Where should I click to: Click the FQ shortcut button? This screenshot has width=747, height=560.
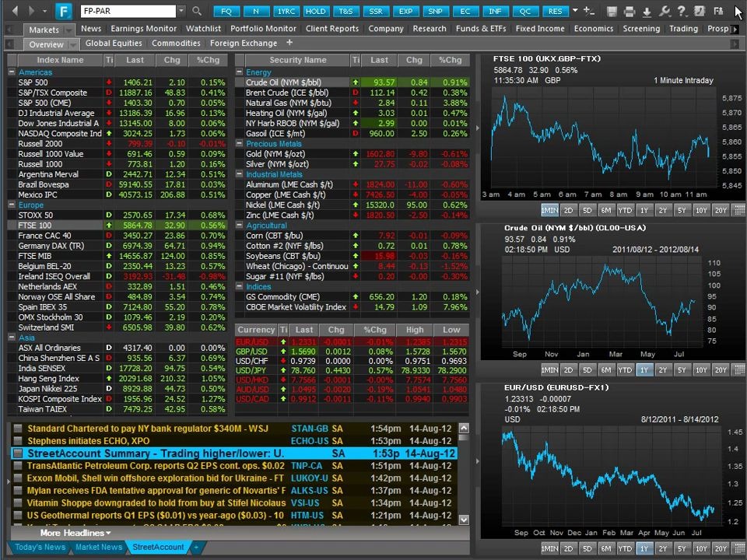click(226, 11)
